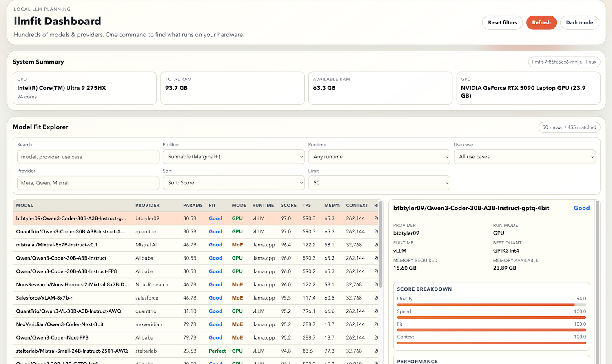Click the Good fit link for Qwen3-Coder-Next-FP8
Viewport: 612px width, 364px height.
pyautogui.click(x=215, y=337)
